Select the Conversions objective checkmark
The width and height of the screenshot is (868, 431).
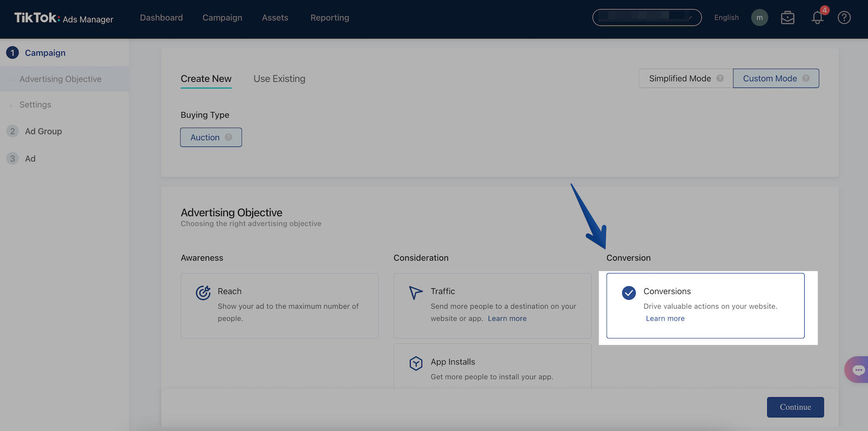[x=629, y=293]
